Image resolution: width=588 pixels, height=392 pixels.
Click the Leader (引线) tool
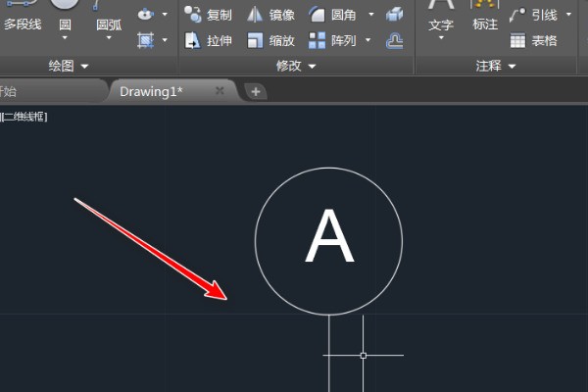(x=533, y=15)
